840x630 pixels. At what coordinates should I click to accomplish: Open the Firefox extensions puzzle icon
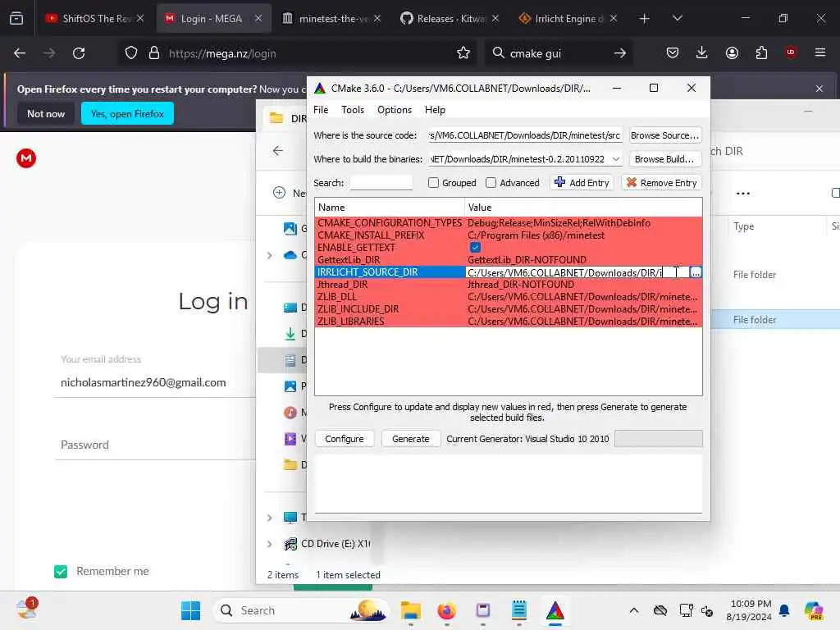point(761,53)
